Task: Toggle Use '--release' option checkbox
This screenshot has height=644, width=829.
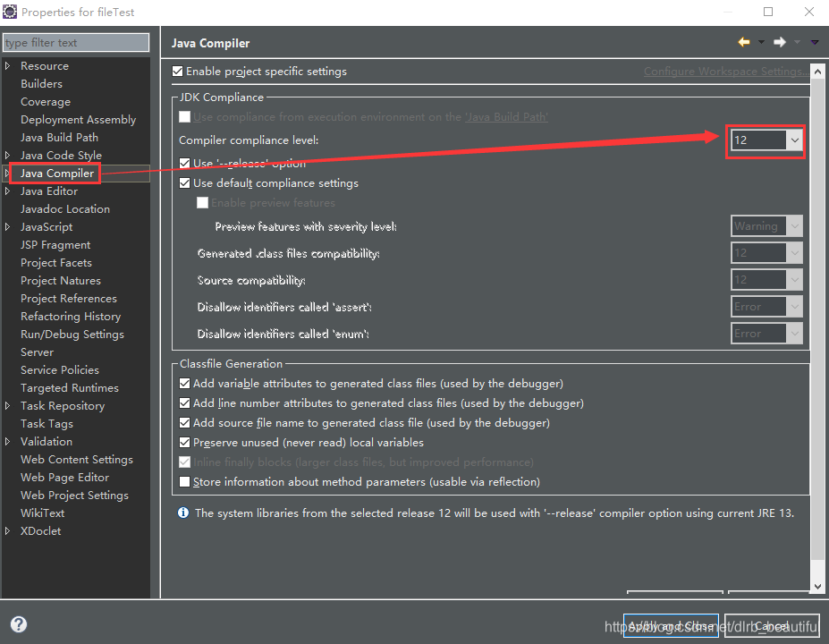Action: click(x=184, y=163)
